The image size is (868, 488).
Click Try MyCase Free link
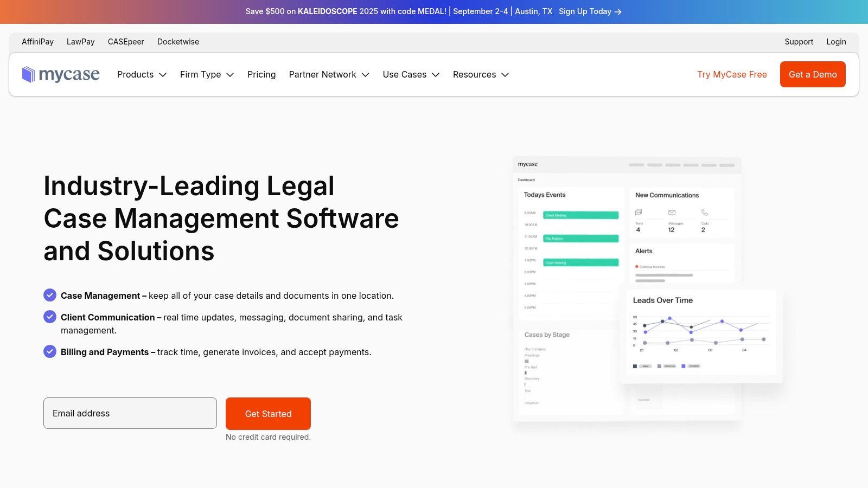coord(732,74)
